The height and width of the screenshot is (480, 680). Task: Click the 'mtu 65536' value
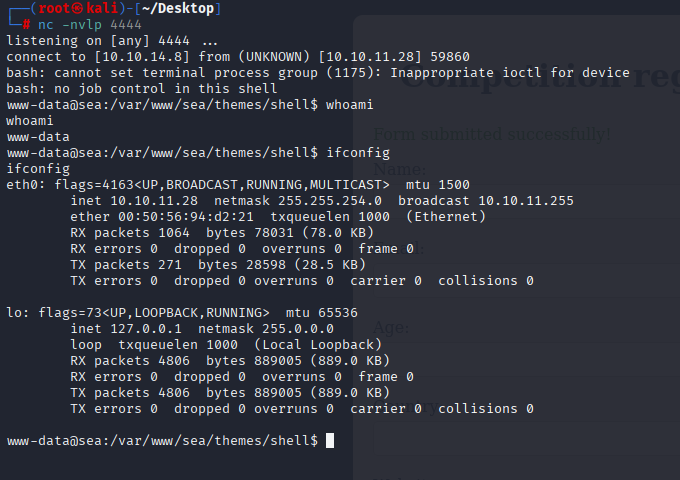pyautogui.click(x=322, y=313)
